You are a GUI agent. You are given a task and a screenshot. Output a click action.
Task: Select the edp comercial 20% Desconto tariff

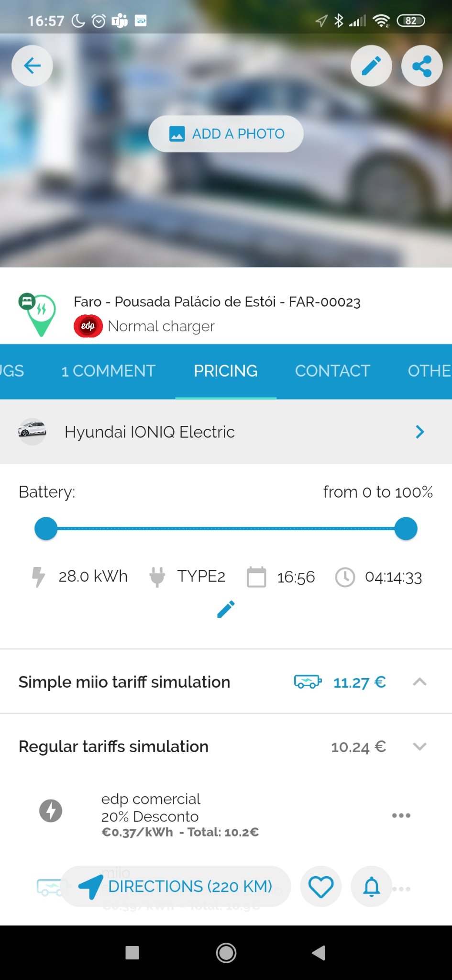pyautogui.click(x=179, y=815)
